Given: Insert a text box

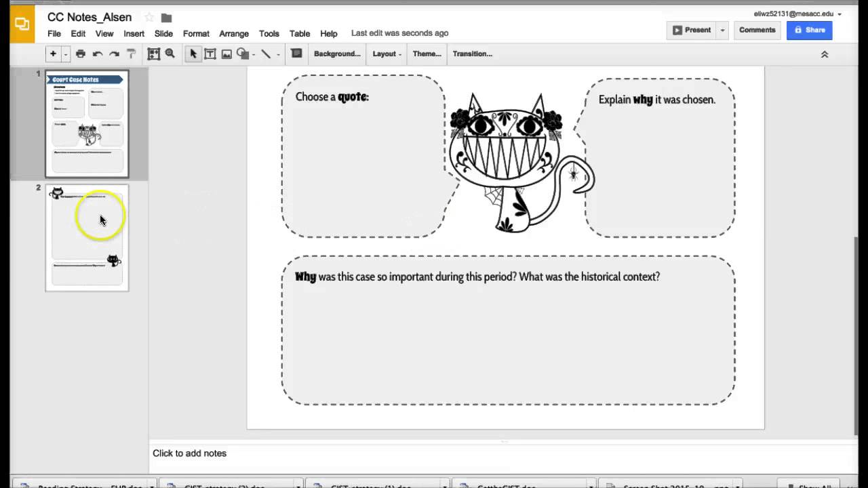Looking at the screenshot, I should [210, 54].
